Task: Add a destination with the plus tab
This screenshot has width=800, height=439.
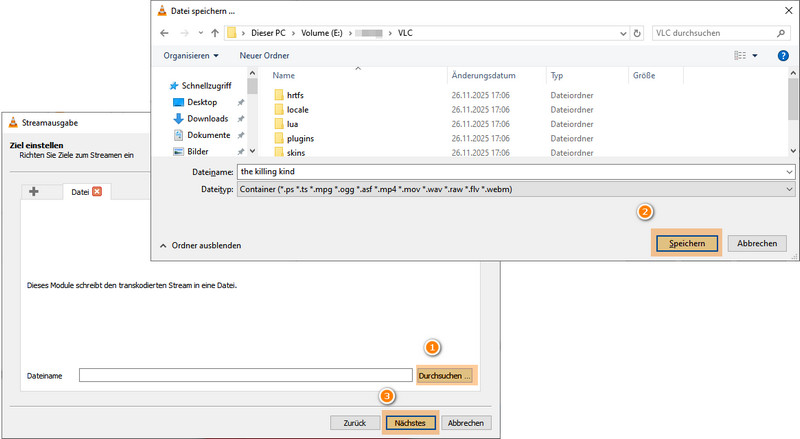Action: pos(34,191)
